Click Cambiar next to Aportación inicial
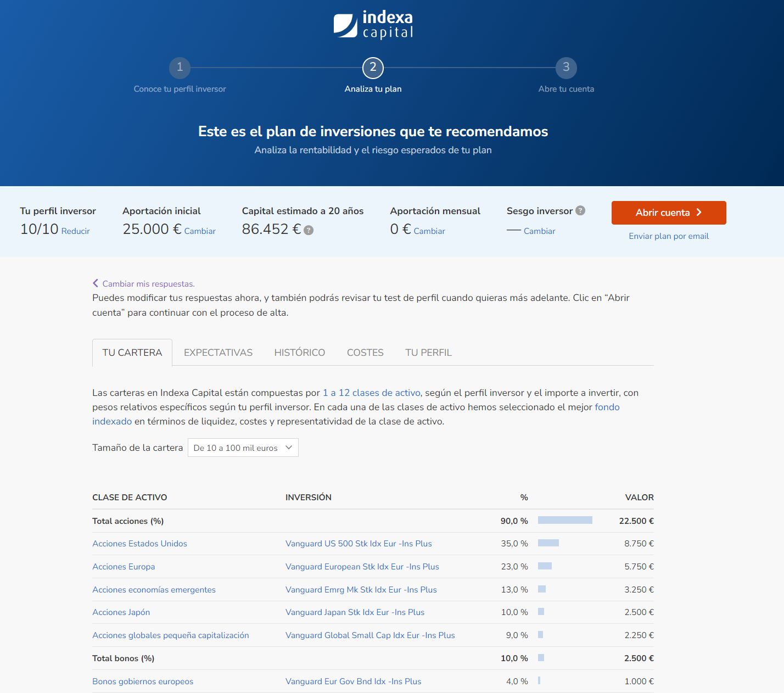 coord(200,231)
